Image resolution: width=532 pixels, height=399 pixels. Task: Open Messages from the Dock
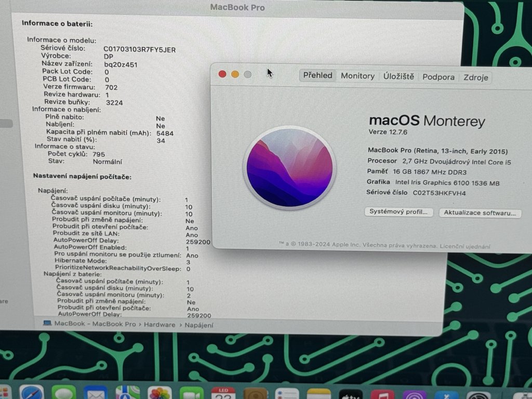click(x=63, y=393)
